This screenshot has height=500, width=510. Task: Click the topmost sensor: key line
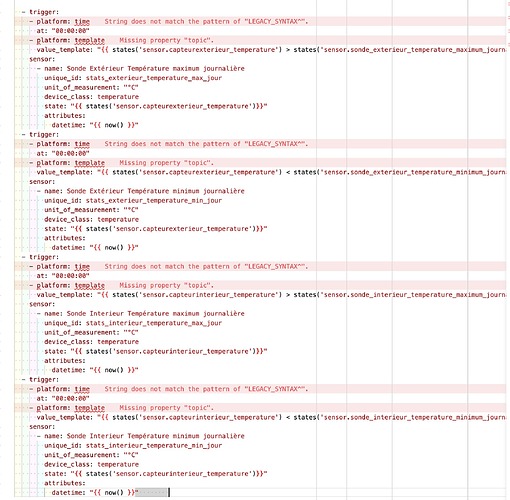point(42,59)
